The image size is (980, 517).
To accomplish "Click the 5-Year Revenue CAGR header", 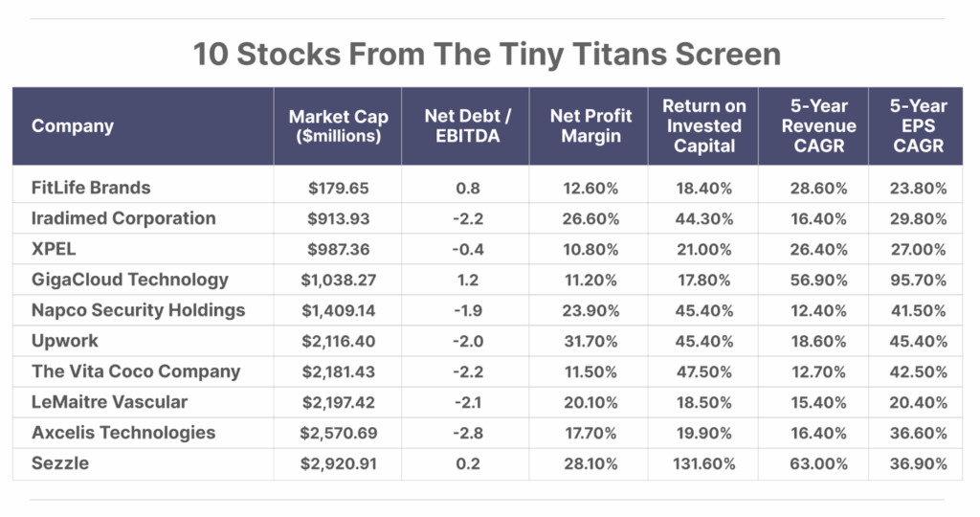I will coord(813,126).
